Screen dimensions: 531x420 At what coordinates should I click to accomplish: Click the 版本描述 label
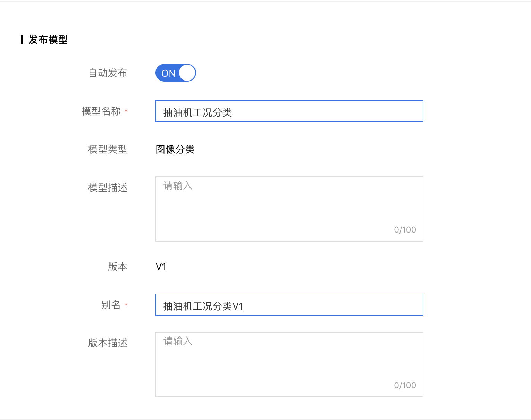pos(108,343)
